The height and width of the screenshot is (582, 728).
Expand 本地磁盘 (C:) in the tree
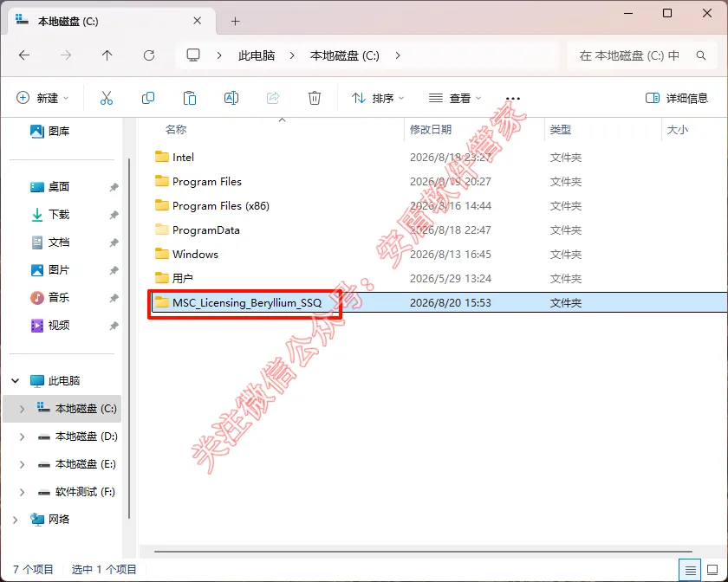click(22, 409)
